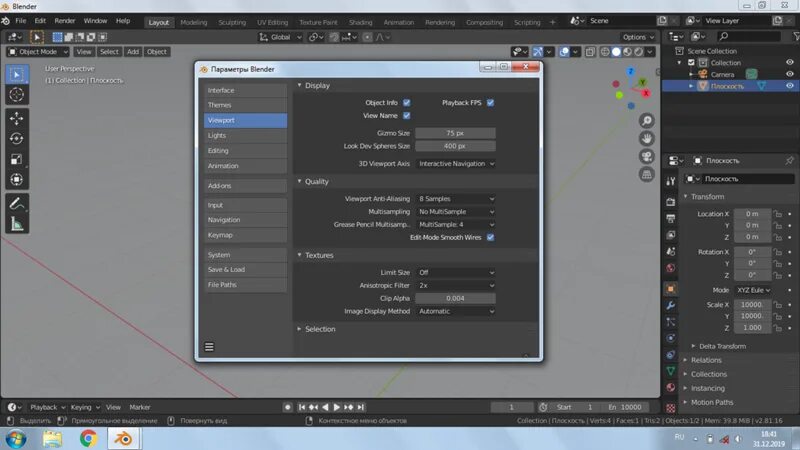This screenshot has width=800, height=450.
Task: Open the Multisampling dropdown
Action: click(x=456, y=212)
